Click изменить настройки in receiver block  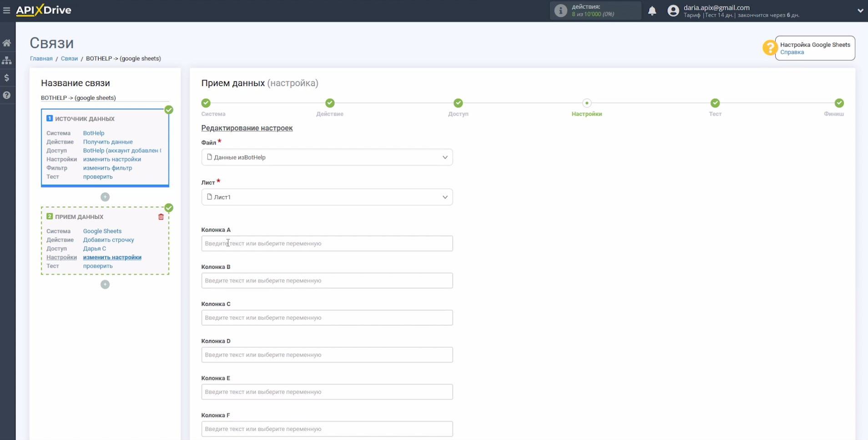112,257
